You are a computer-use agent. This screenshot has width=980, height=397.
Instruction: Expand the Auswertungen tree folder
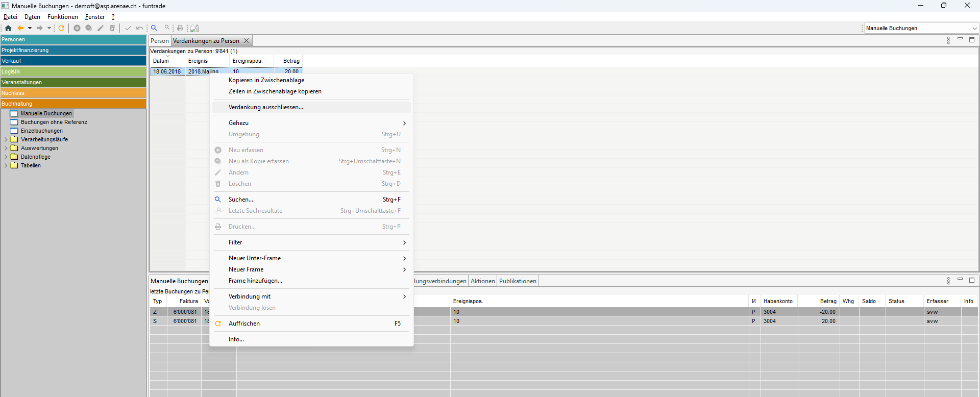pyautogui.click(x=6, y=148)
